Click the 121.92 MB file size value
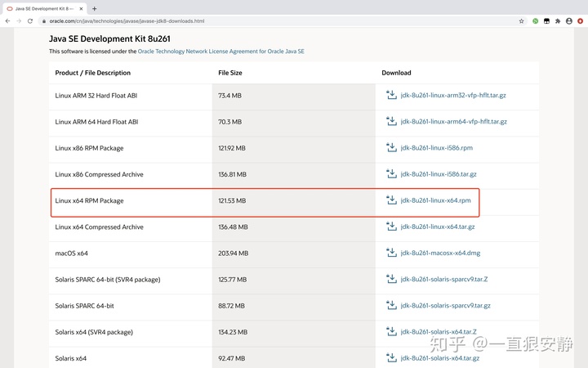 coord(232,148)
